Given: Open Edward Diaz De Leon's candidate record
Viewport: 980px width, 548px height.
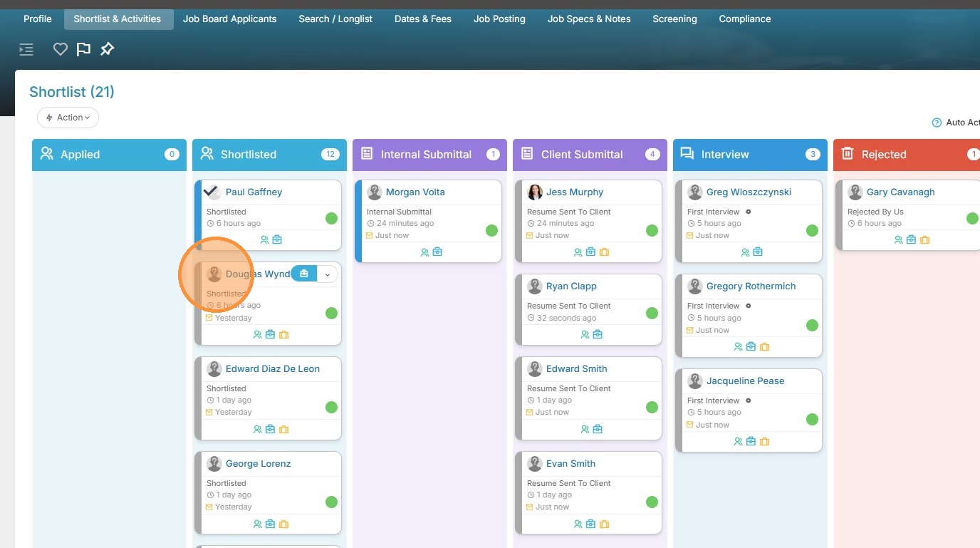Looking at the screenshot, I should (x=273, y=369).
